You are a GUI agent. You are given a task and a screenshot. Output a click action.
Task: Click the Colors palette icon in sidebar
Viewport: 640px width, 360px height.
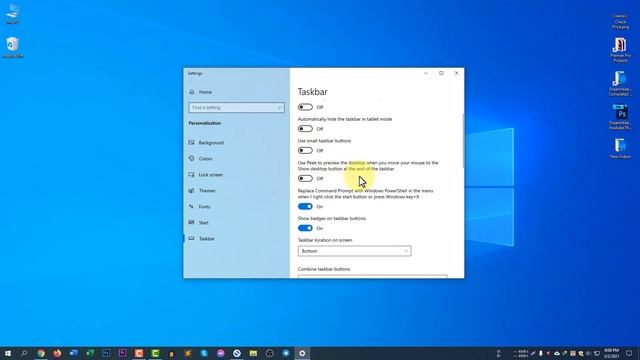[x=191, y=158]
